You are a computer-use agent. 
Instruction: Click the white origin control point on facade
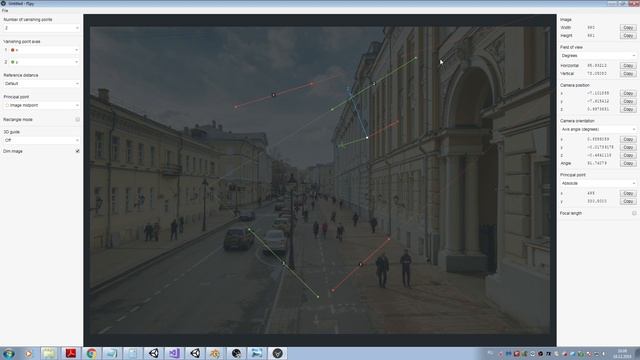pyautogui.click(x=367, y=138)
